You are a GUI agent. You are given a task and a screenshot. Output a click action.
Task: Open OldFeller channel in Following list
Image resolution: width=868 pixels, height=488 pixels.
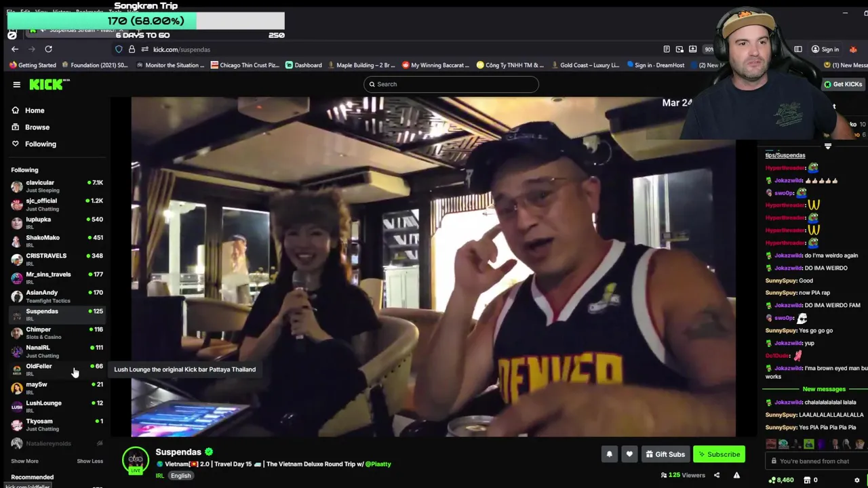(x=57, y=369)
